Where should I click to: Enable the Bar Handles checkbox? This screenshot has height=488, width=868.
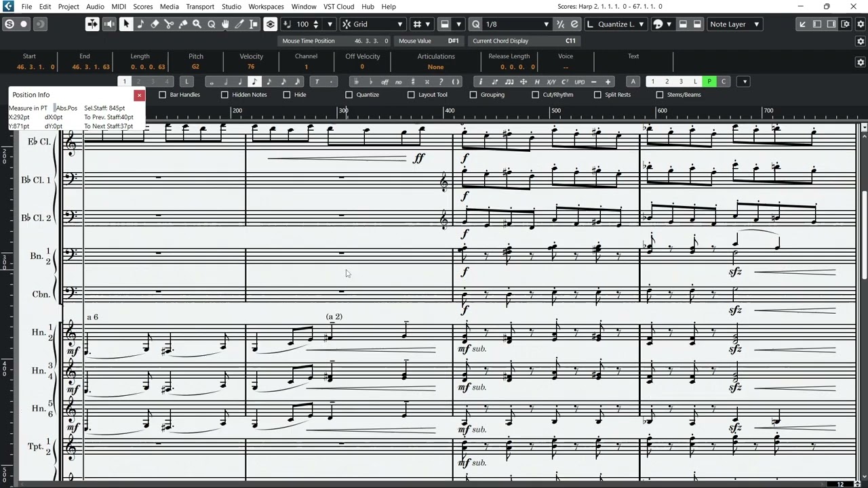click(x=162, y=95)
